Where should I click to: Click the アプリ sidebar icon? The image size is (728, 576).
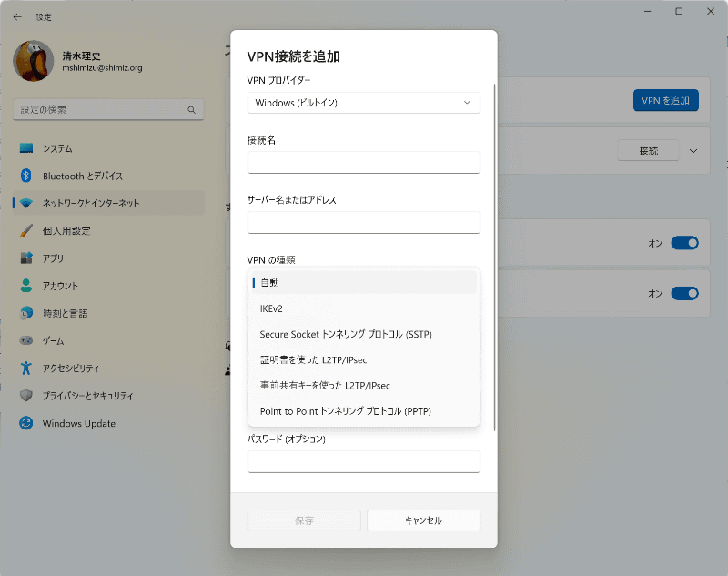pyautogui.click(x=26, y=258)
